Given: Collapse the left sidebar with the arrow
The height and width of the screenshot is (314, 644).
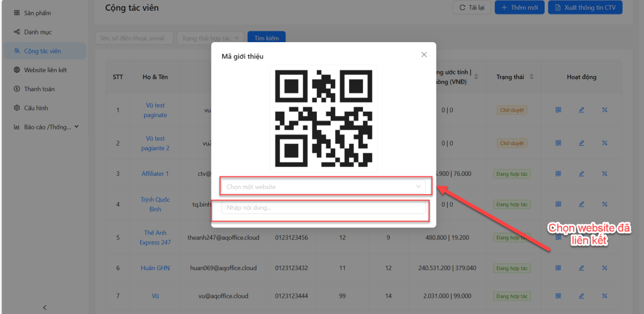Looking at the screenshot, I should coord(45,307).
